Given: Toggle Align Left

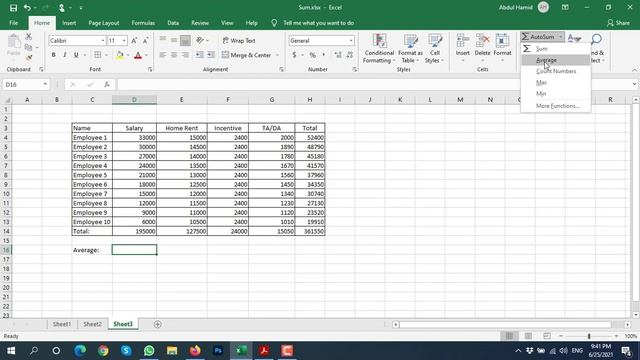Looking at the screenshot, I should click(x=162, y=55).
